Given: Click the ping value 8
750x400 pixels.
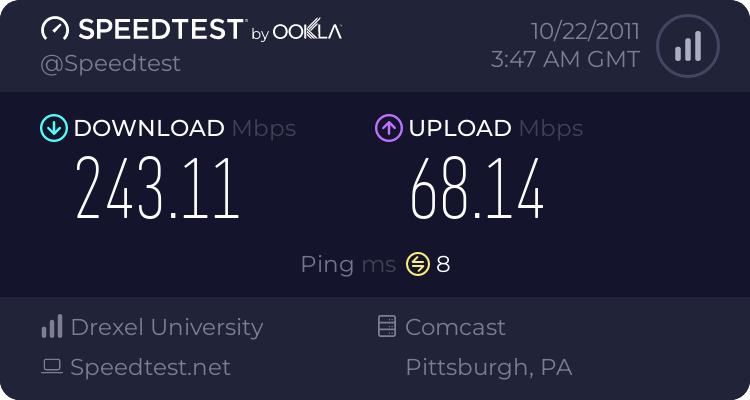Looking at the screenshot, I should click(443, 264).
